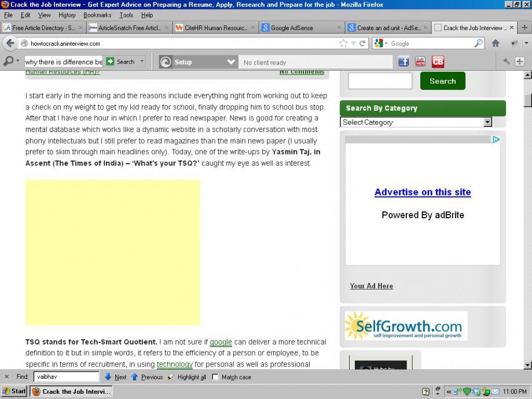This screenshot has width=532, height=399.
Task: Open the Firefox home page icon
Action: [496, 43]
